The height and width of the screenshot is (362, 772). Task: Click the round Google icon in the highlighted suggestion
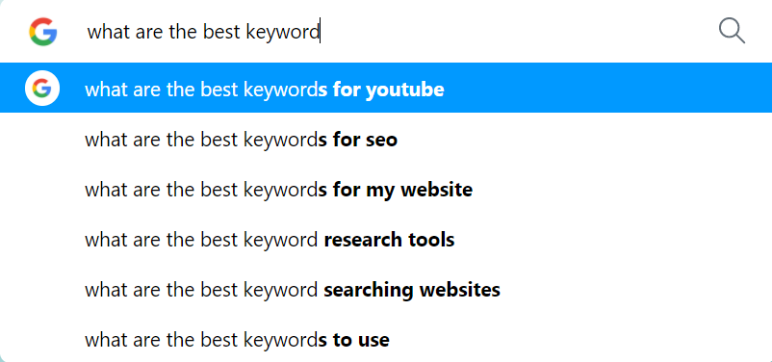42,89
